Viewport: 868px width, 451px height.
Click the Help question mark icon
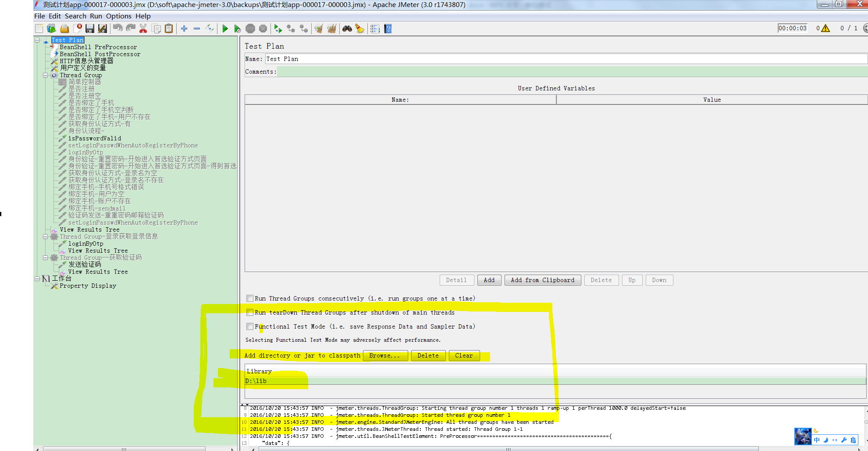(388, 29)
